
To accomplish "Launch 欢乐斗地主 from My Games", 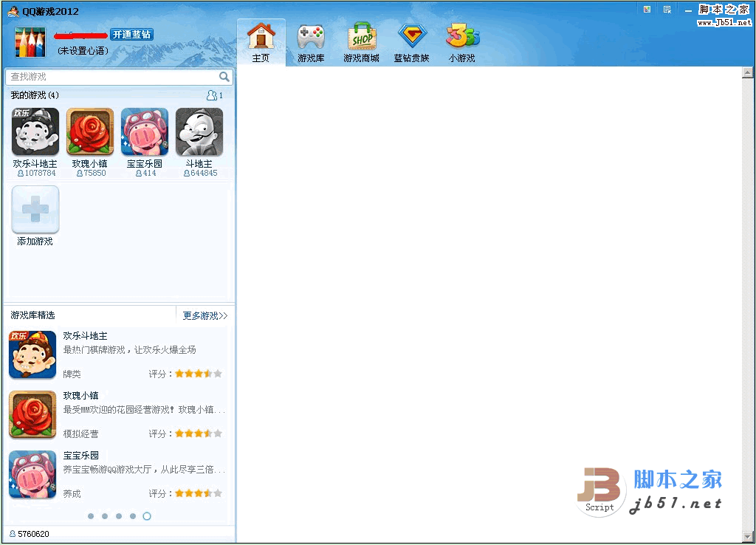I will (35, 132).
